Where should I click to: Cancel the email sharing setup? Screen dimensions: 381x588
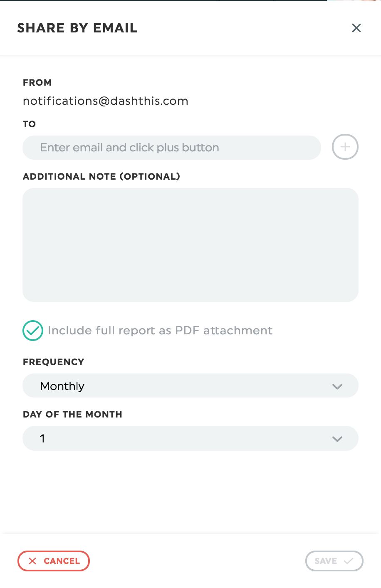point(54,561)
